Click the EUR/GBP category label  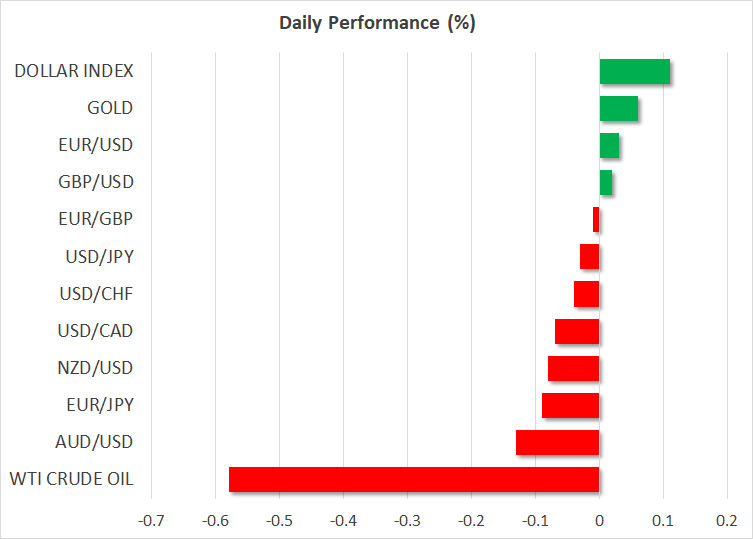(97, 219)
